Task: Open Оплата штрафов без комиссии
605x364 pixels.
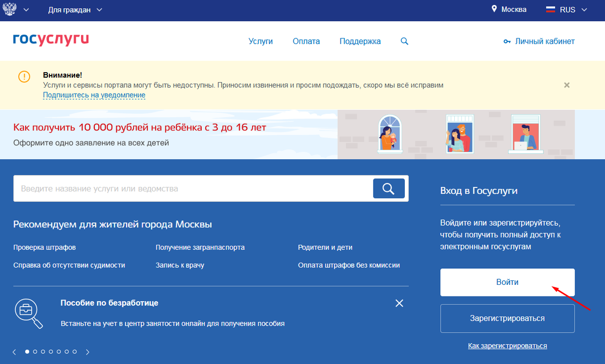Action: pyautogui.click(x=349, y=265)
